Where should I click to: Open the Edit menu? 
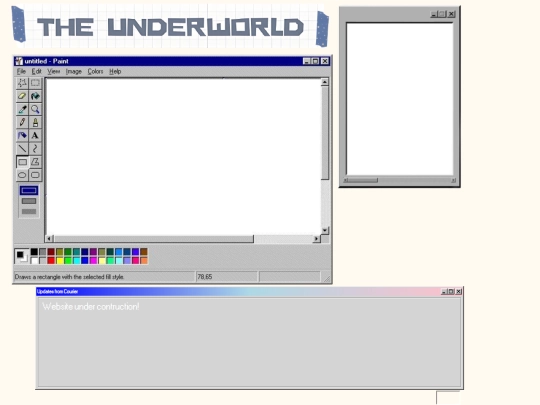[36, 71]
